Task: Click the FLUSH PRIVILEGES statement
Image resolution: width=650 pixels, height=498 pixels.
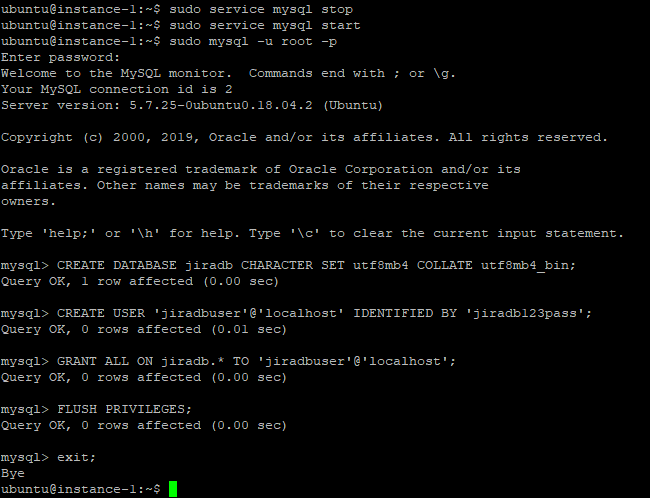Action: pos(124,410)
